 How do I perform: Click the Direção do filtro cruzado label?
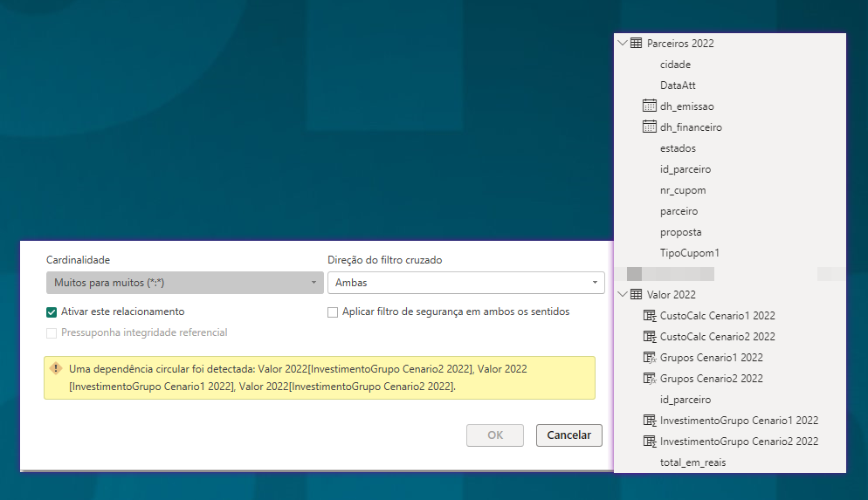[x=385, y=260]
